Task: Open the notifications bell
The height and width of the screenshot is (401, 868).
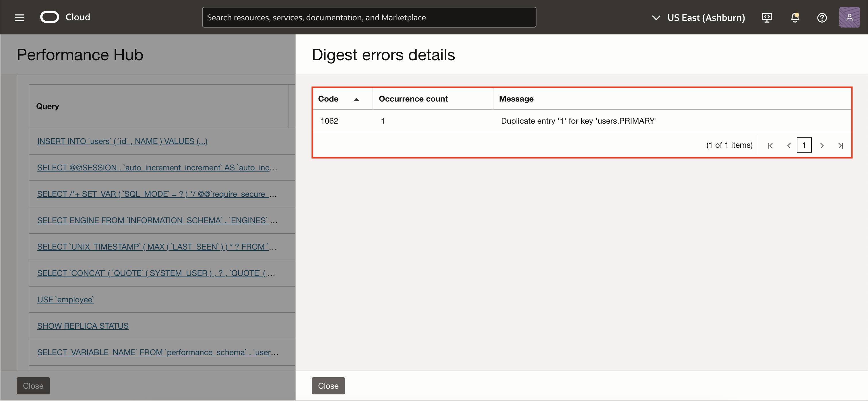Action: click(x=795, y=17)
